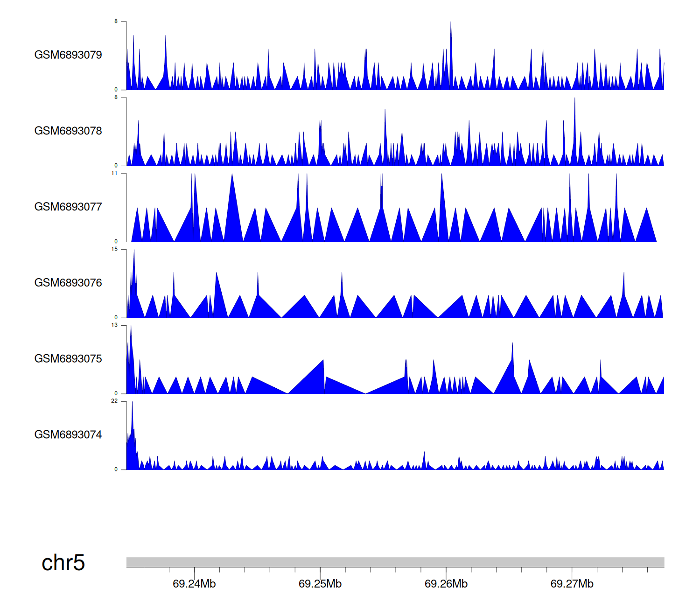This screenshot has width=700, height=616.
Task: Click the chr5 chromosome label
Action: 63,563
